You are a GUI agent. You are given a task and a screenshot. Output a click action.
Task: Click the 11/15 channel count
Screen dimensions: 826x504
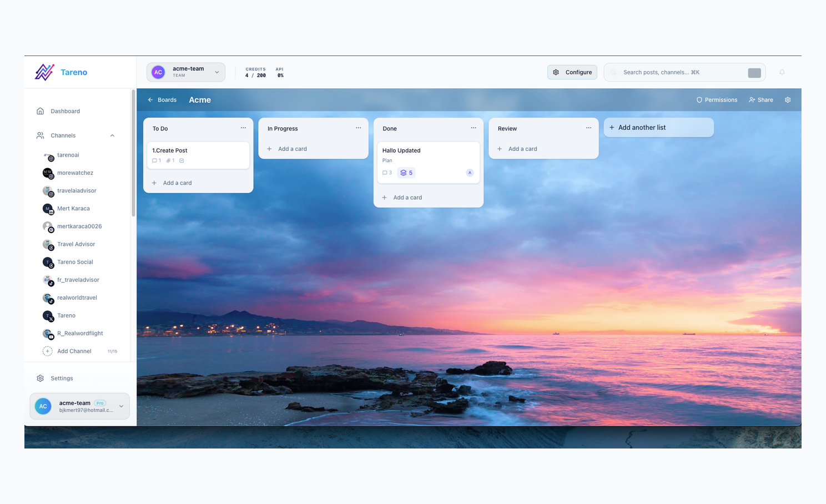(x=112, y=351)
